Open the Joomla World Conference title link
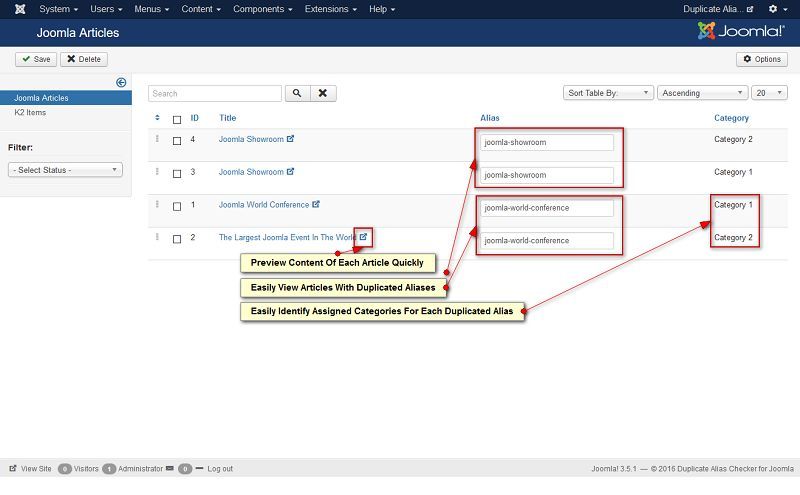 click(264, 205)
